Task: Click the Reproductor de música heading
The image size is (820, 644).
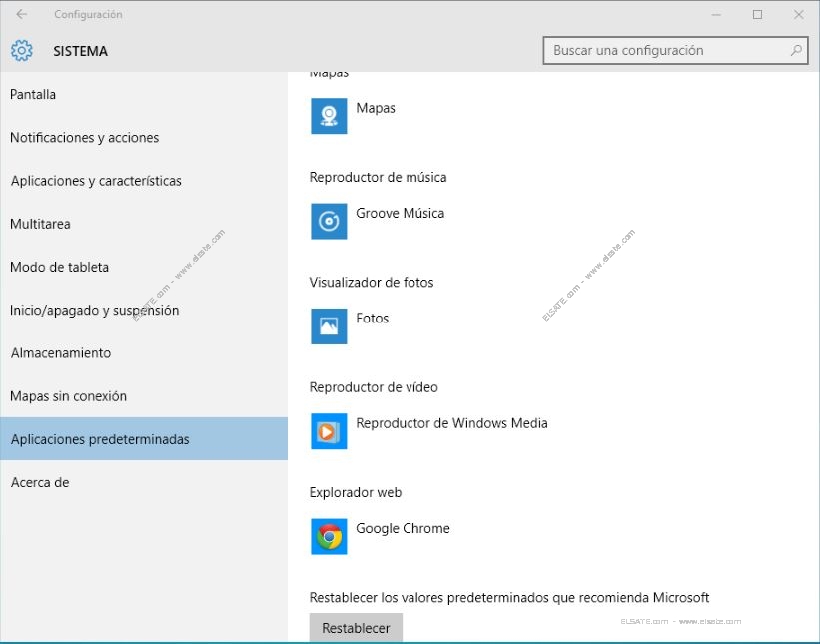Action: coord(379,177)
